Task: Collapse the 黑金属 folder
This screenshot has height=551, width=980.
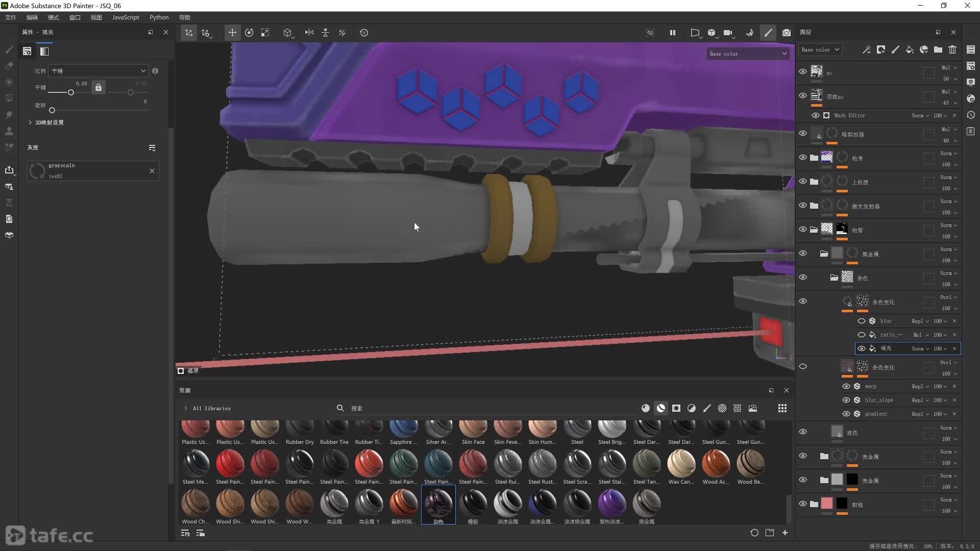Action: [x=824, y=254]
